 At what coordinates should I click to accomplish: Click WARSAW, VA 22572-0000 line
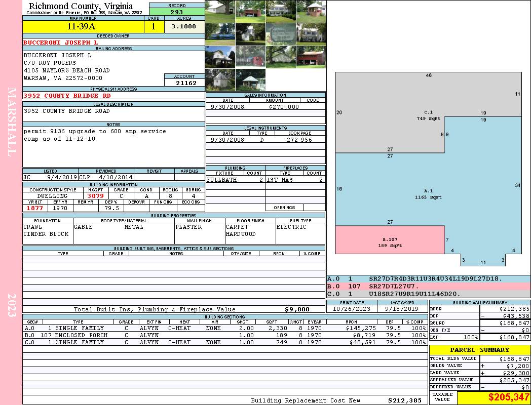[63, 78]
